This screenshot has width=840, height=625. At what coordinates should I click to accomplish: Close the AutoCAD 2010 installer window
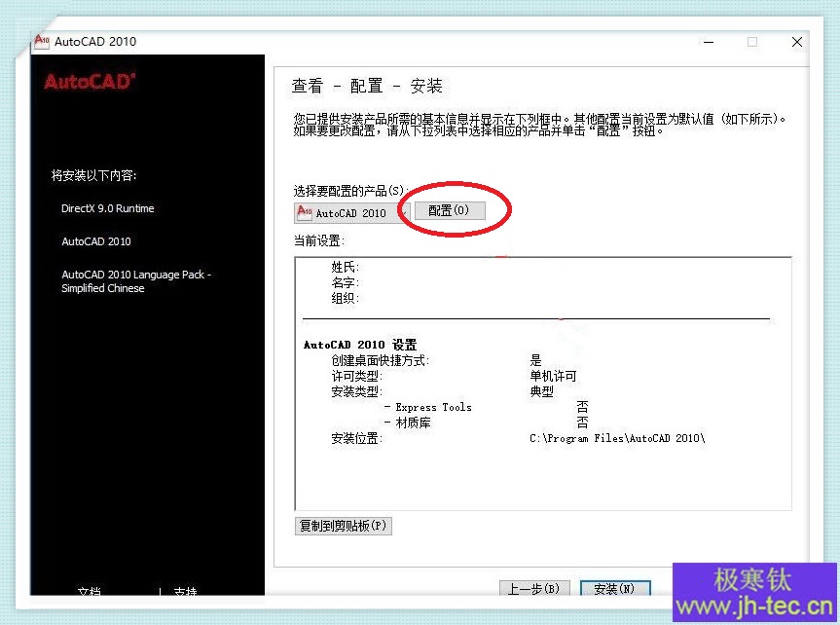click(x=796, y=42)
